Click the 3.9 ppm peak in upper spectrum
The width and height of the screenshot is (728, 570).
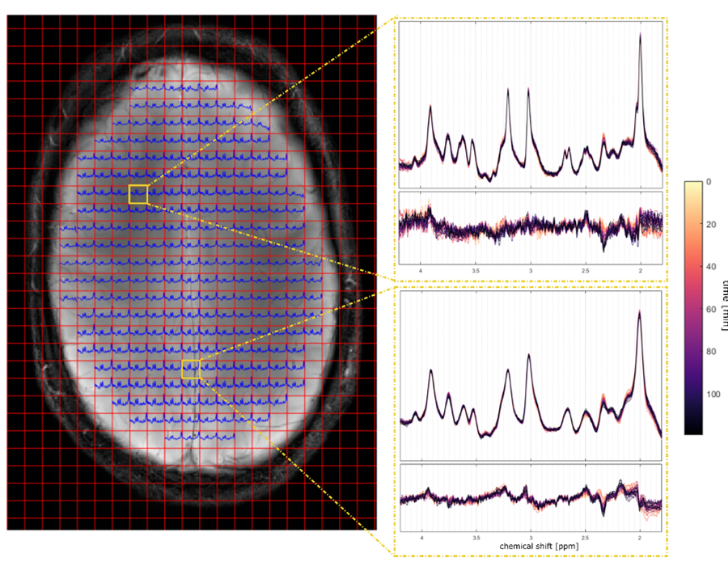pyautogui.click(x=430, y=108)
